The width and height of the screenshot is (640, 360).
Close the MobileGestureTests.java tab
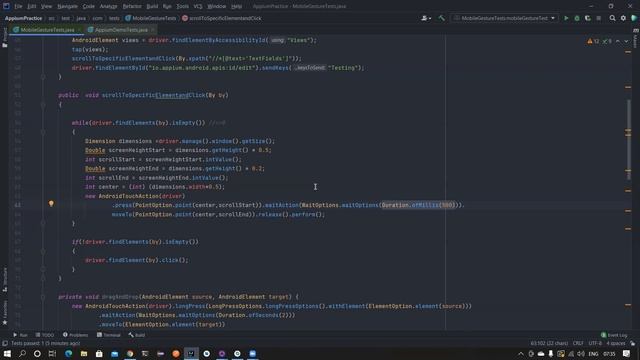click(x=79, y=30)
